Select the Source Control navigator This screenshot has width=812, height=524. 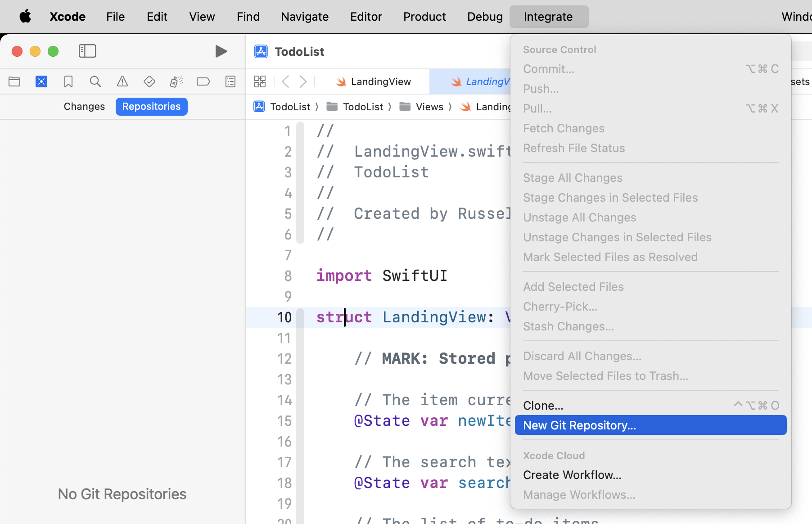[41, 81]
